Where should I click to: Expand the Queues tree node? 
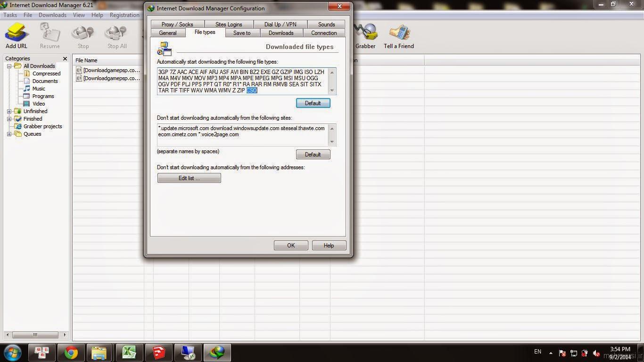(x=9, y=134)
